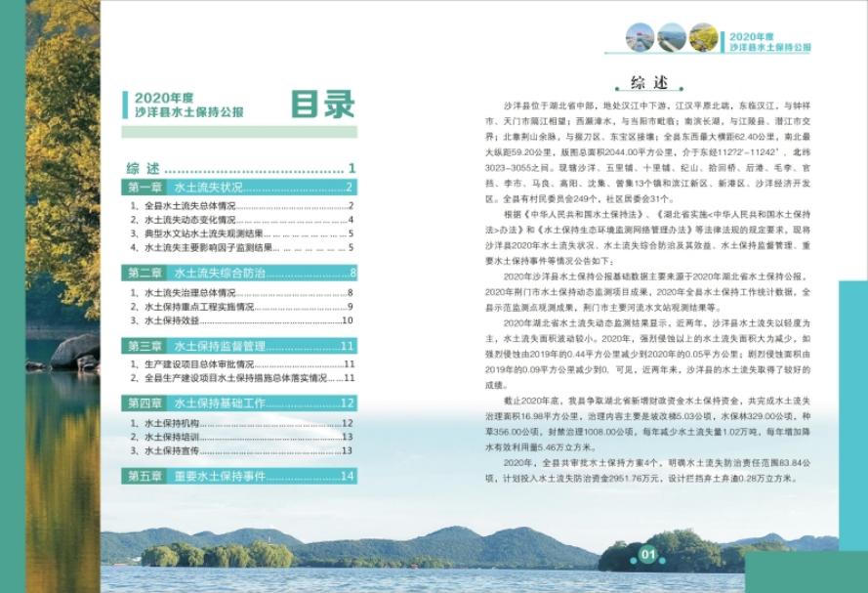
Task: Select 全县生产建设项目水土保持措施总体落实情况 entry
Action: point(242,378)
